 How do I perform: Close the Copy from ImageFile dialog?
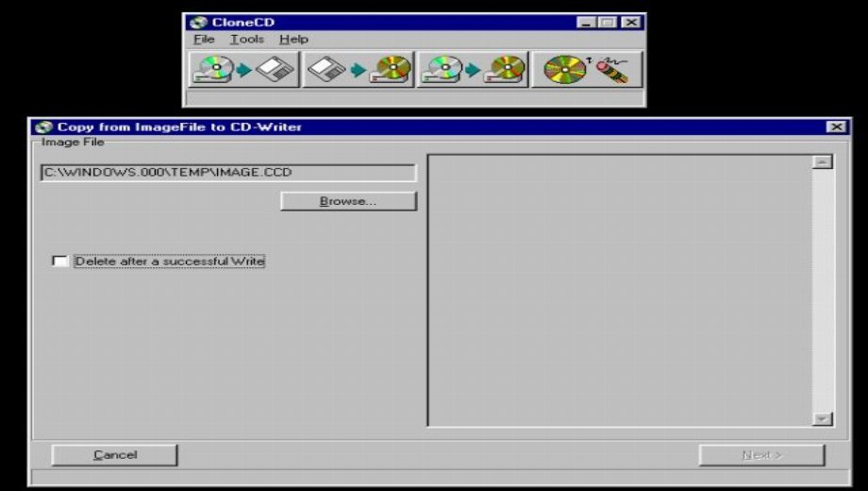837,127
